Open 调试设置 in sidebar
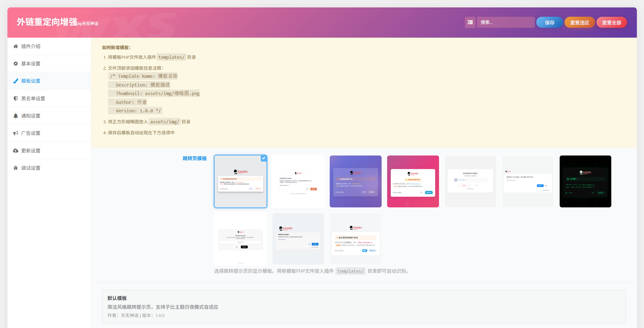Image resolution: width=644 pixels, height=328 pixels. 49,168
